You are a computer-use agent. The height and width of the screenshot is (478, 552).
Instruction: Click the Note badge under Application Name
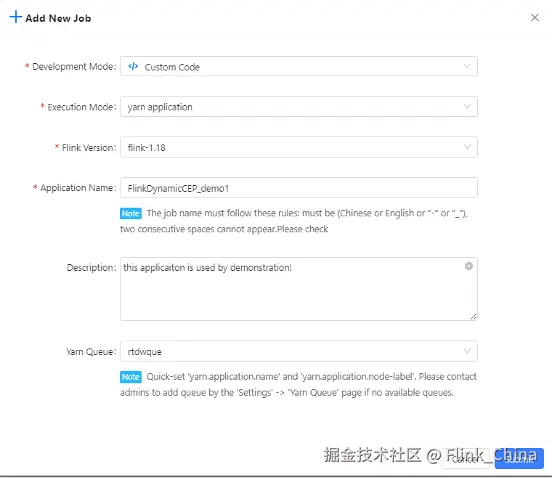coord(131,213)
